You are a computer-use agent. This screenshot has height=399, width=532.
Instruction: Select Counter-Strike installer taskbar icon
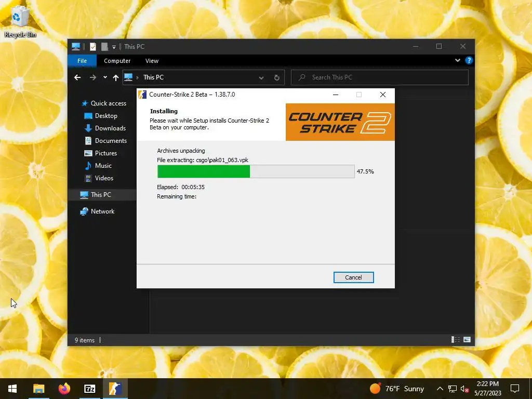(x=115, y=389)
